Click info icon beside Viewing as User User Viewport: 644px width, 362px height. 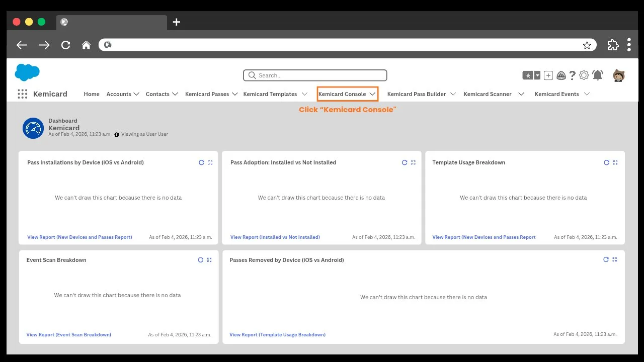pyautogui.click(x=117, y=135)
